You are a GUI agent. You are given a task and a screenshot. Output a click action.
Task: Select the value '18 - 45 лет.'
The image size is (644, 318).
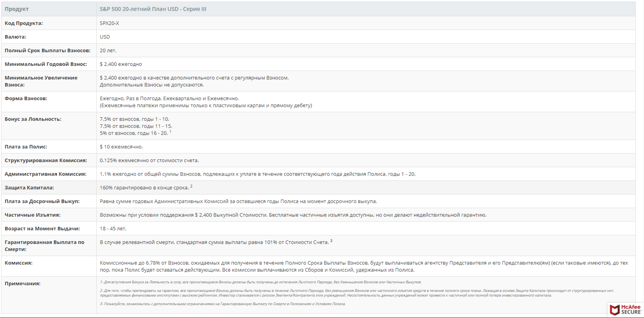[x=113, y=229]
